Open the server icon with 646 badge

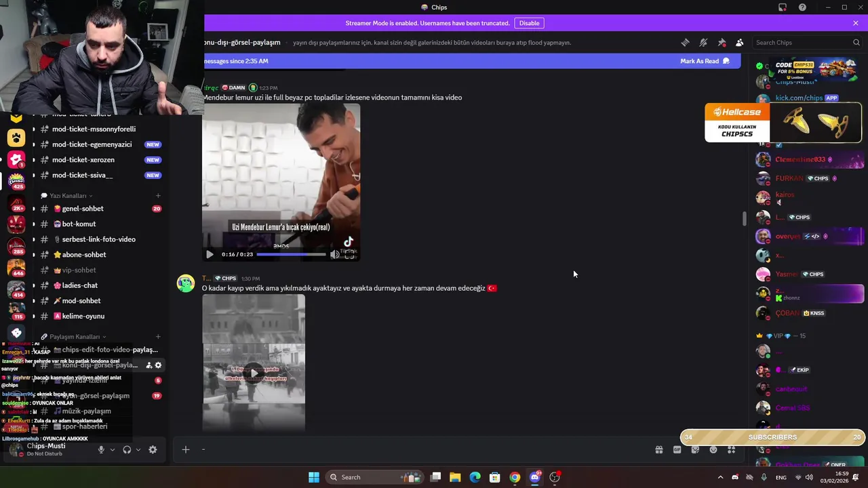(16, 267)
